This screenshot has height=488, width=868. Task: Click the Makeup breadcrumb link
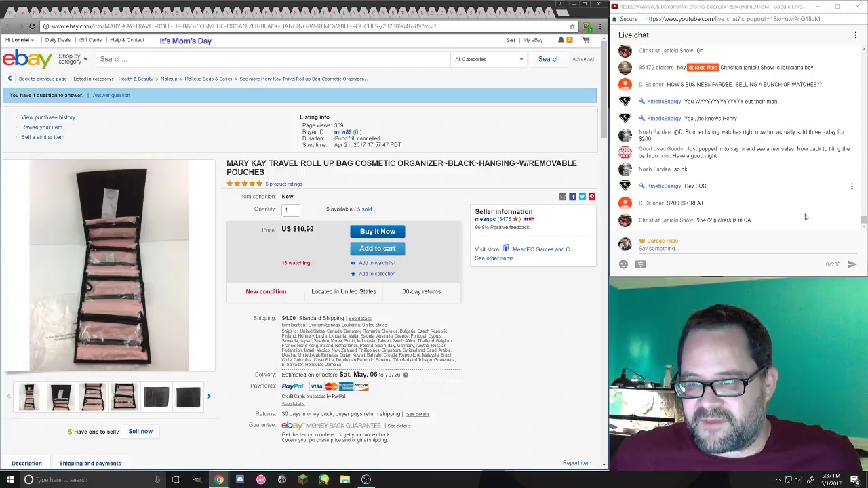(169, 79)
